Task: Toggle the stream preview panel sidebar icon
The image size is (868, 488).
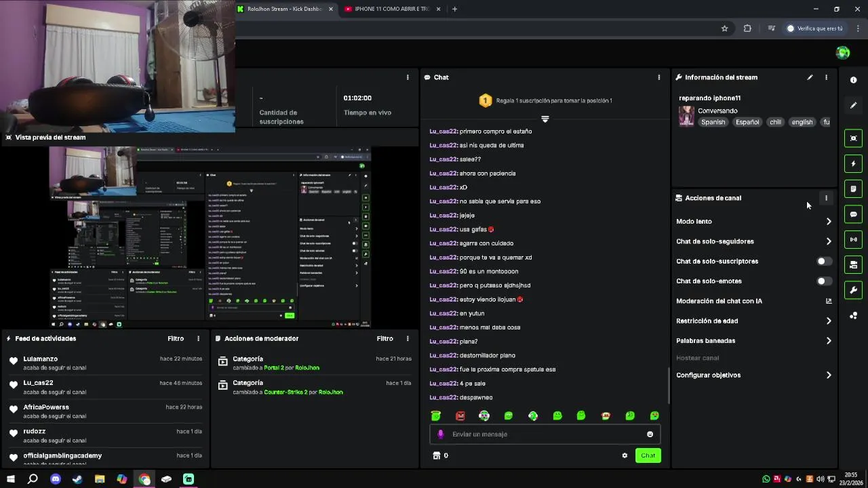Action: pyautogui.click(x=853, y=138)
